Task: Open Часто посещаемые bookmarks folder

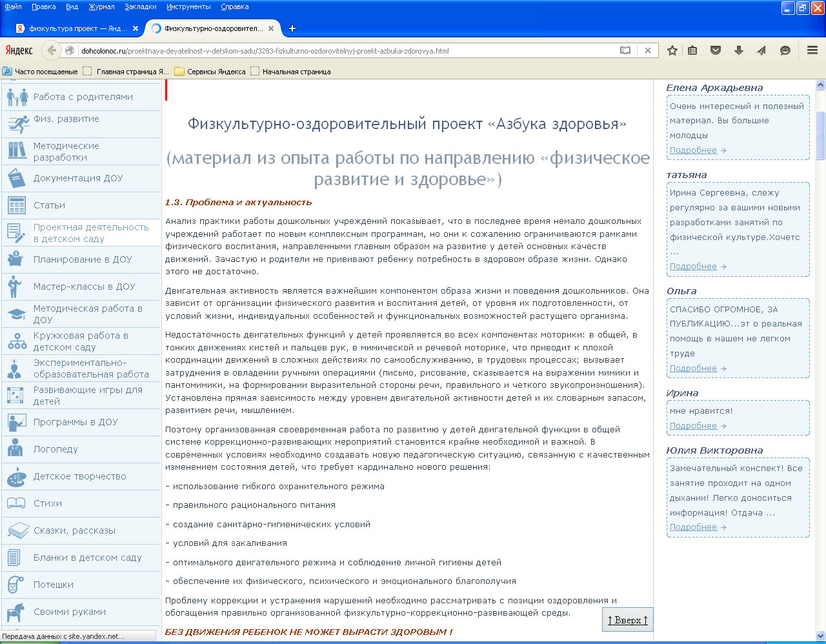Action: [x=41, y=72]
